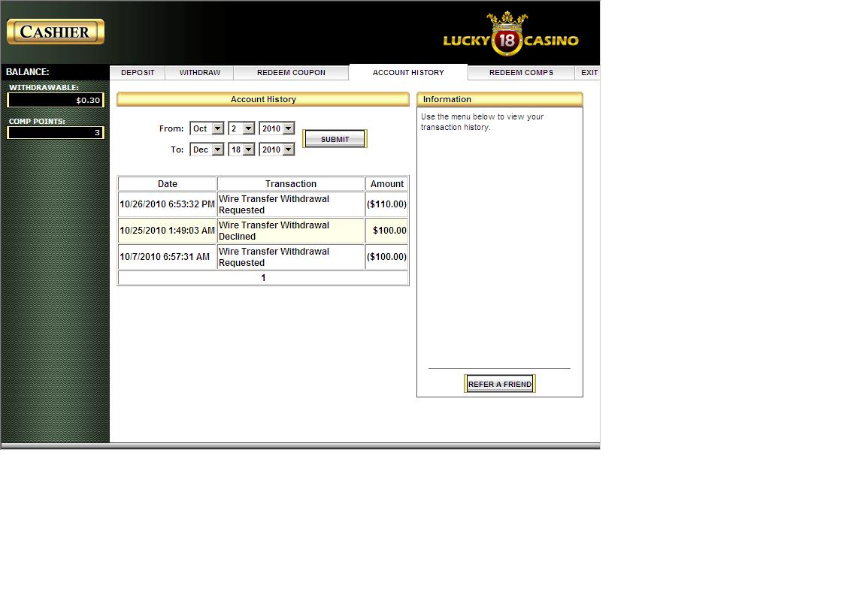This screenshot has width=860, height=616.
Task: Expand the From month dropdown
Action: tap(207, 129)
